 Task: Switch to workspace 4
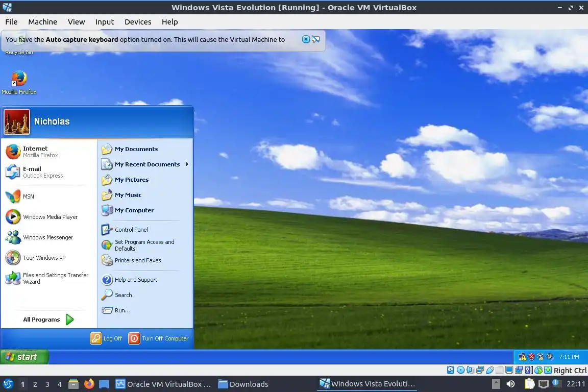[x=60, y=384]
